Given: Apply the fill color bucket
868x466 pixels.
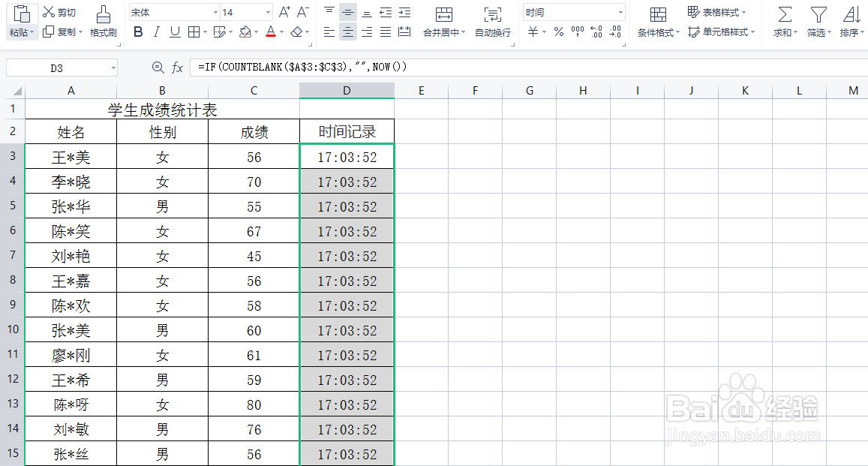Looking at the screenshot, I should [245, 32].
